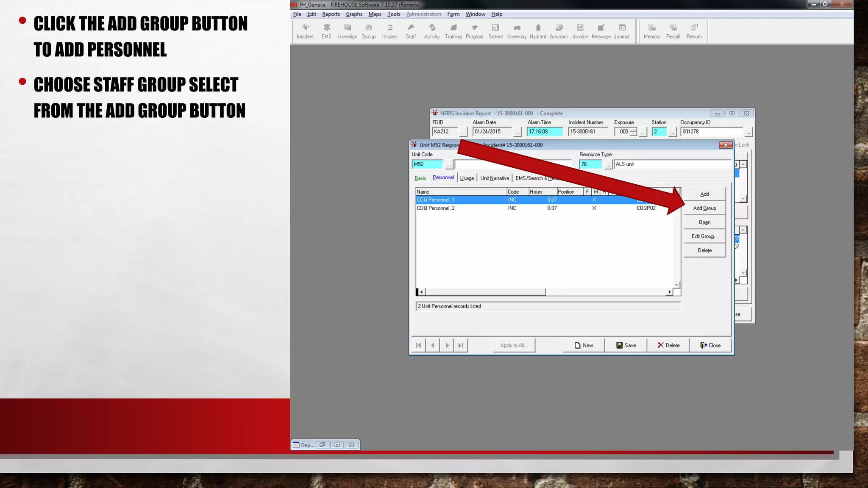
Task: Open the Account toolbar icon
Action: coord(559,31)
